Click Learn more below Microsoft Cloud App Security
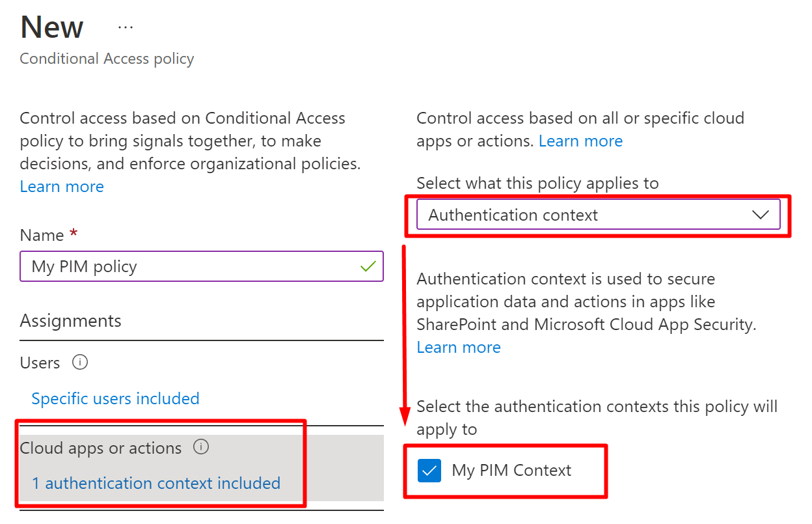812x524 pixels. point(459,348)
